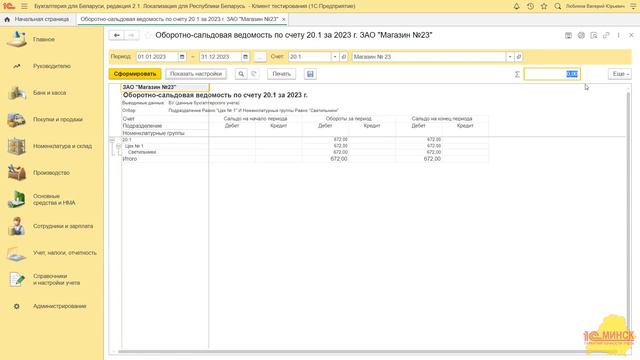Add report to favorites star
640x360 pixels.
148,36
